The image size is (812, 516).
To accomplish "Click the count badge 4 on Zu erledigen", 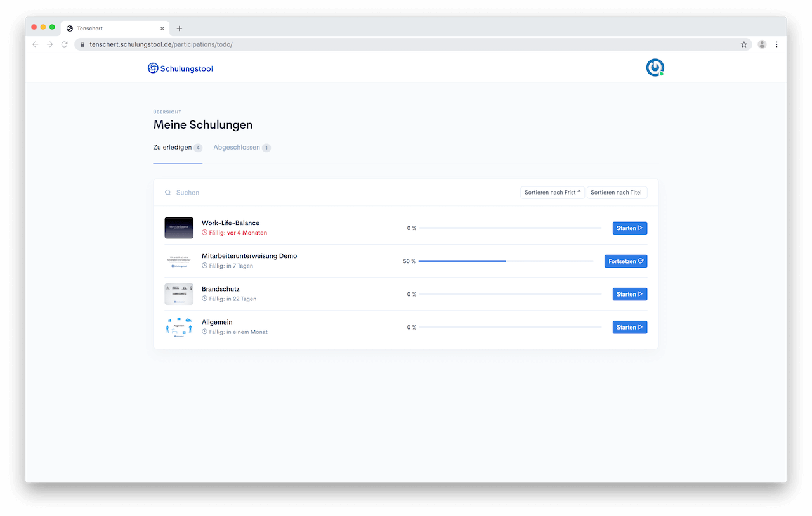I will [198, 148].
